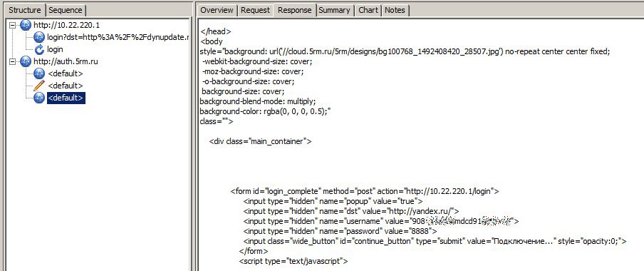Screen dimensions: 644x271
Task: Click the hidden input name="password" line
Action: tap(340, 231)
